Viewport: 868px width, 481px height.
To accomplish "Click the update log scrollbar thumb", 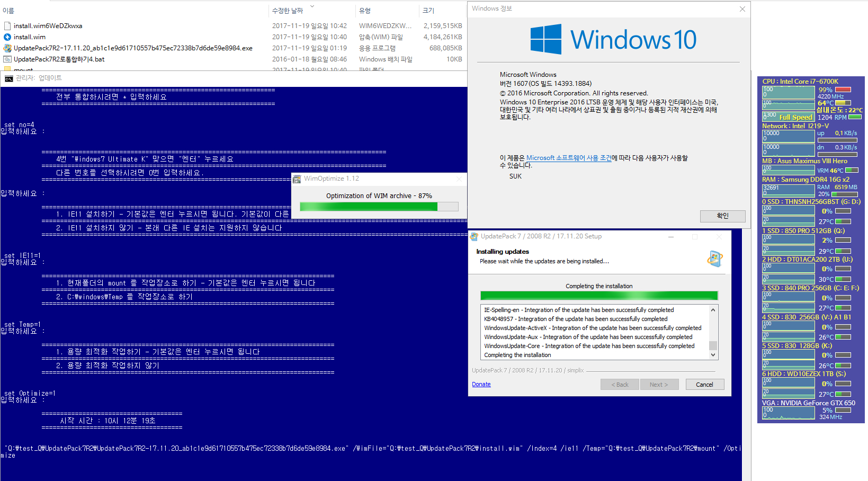I will (713, 345).
